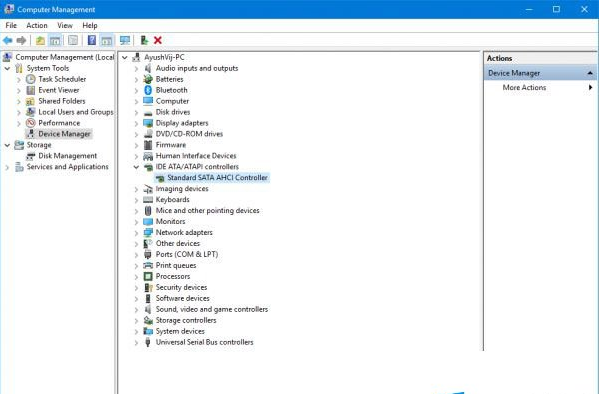The image size is (600, 394).
Task: Open the View menu
Action: (65, 25)
